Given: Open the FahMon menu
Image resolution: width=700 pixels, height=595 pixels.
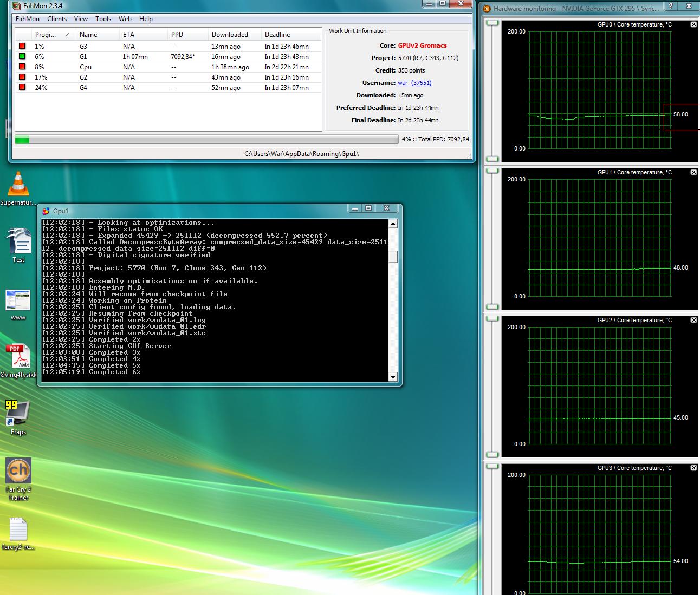Looking at the screenshot, I should [28, 19].
